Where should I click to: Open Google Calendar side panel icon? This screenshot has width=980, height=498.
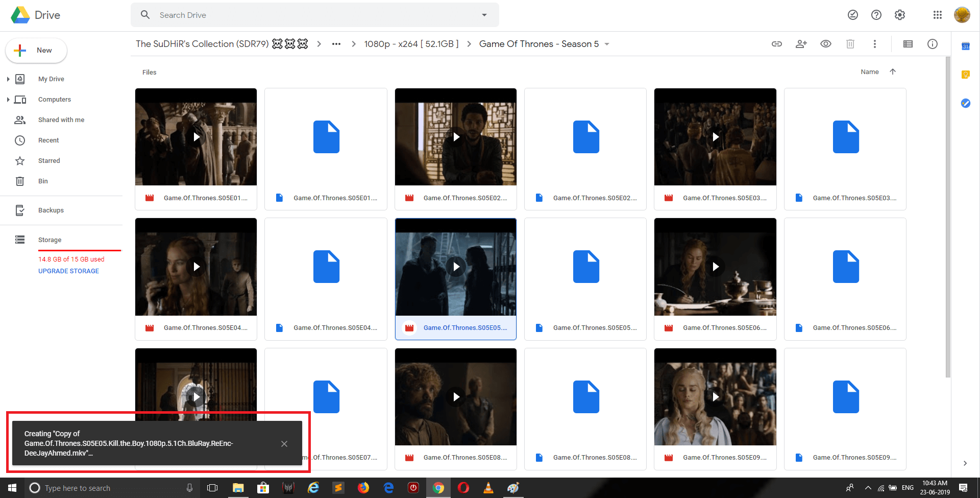point(966,46)
